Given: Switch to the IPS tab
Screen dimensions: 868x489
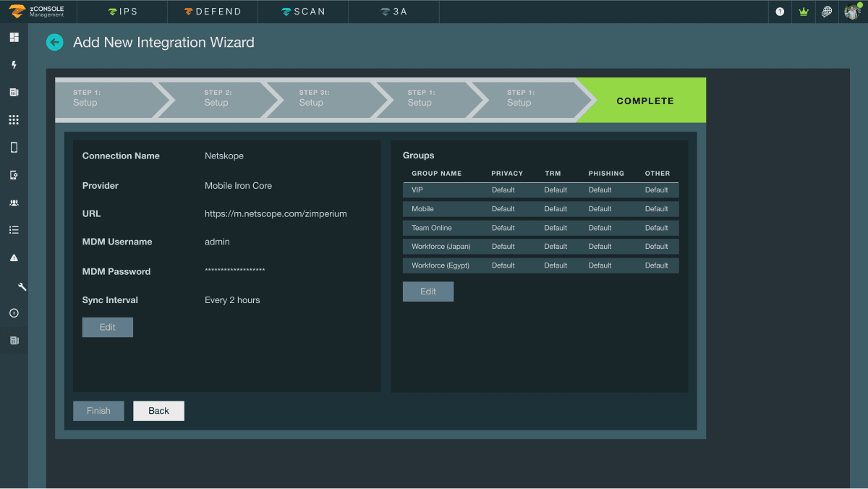Looking at the screenshot, I should pos(122,12).
